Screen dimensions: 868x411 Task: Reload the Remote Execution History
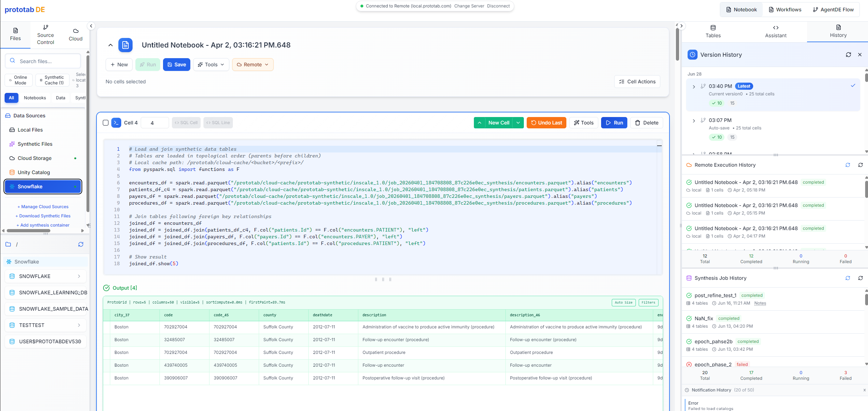(860, 165)
